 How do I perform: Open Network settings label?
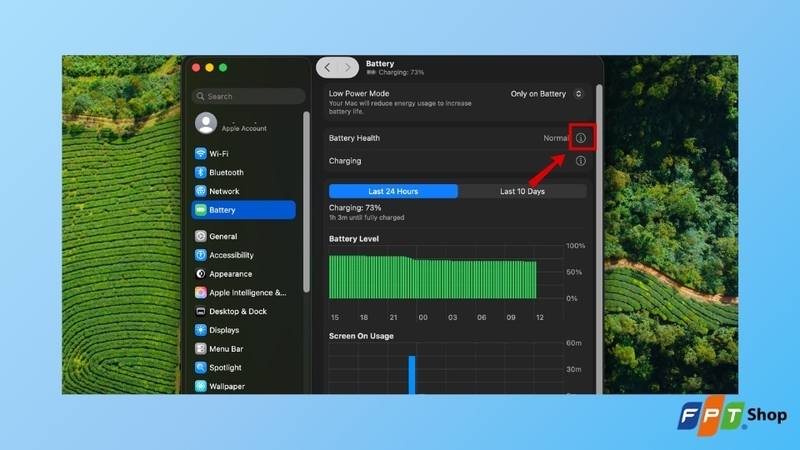[x=224, y=191]
